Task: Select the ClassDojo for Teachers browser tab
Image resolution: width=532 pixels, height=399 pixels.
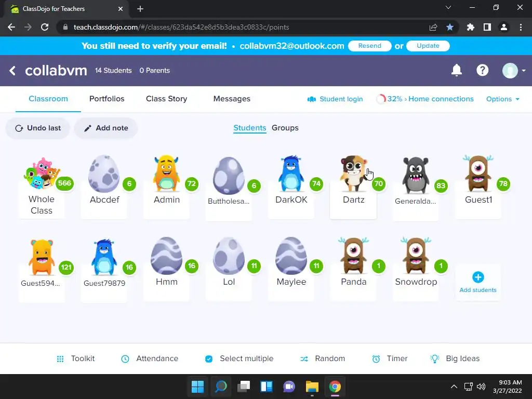Action: pos(66,9)
